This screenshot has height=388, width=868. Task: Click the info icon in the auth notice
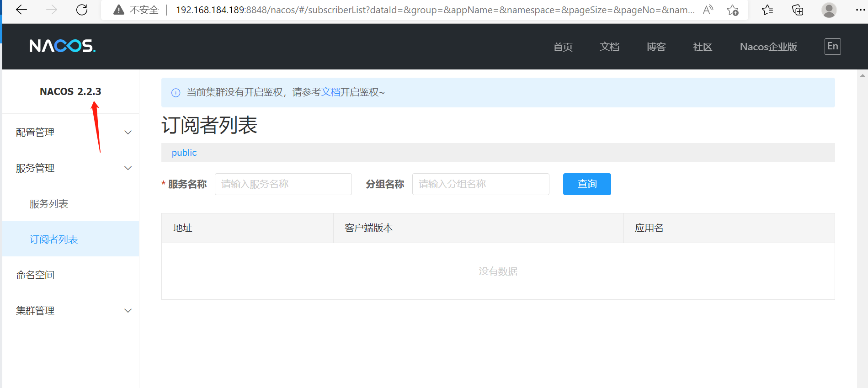click(176, 93)
